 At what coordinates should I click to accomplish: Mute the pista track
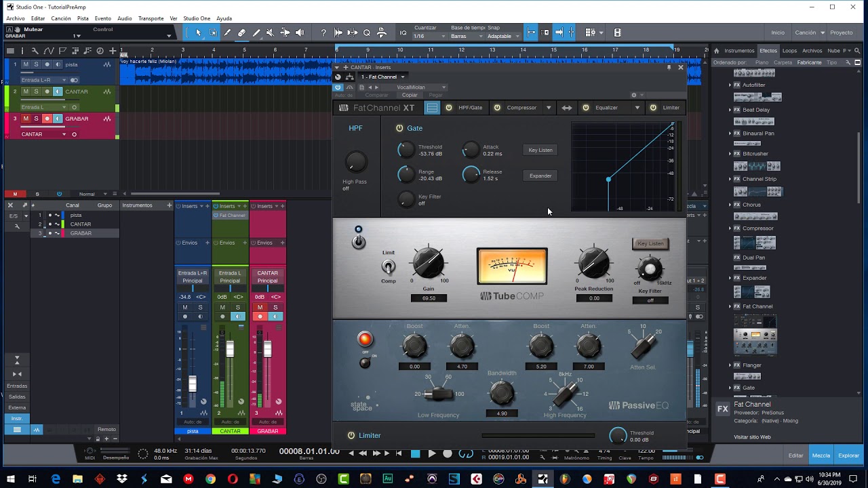[x=26, y=64]
